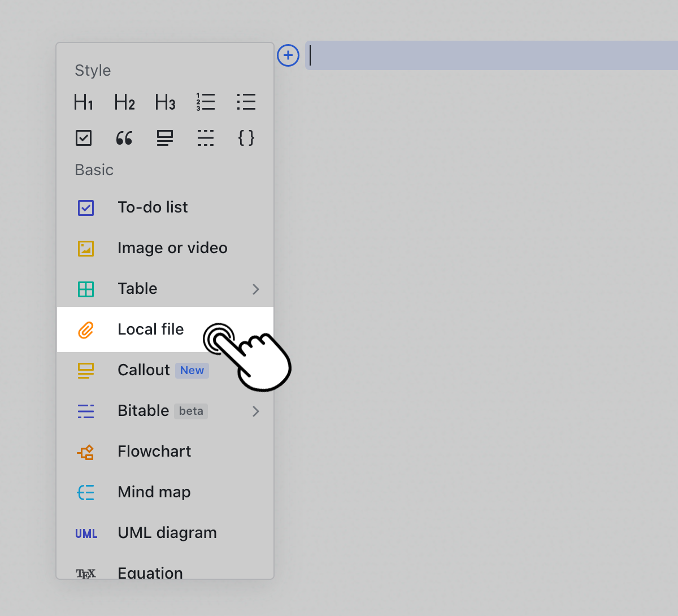Insert a code block with braces icon
The image size is (678, 616).
click(x=246, y=138)
